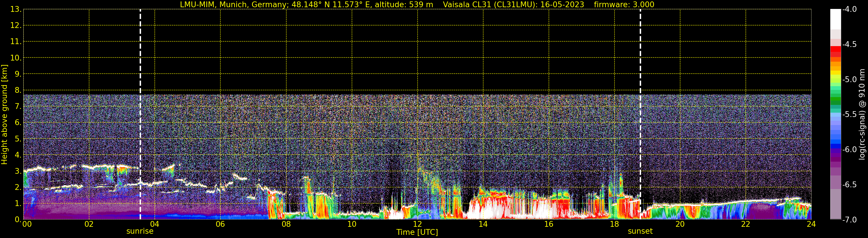Click the '-7.0' colorbar tick label
The image size is (868, 238).
coord(849,220)
